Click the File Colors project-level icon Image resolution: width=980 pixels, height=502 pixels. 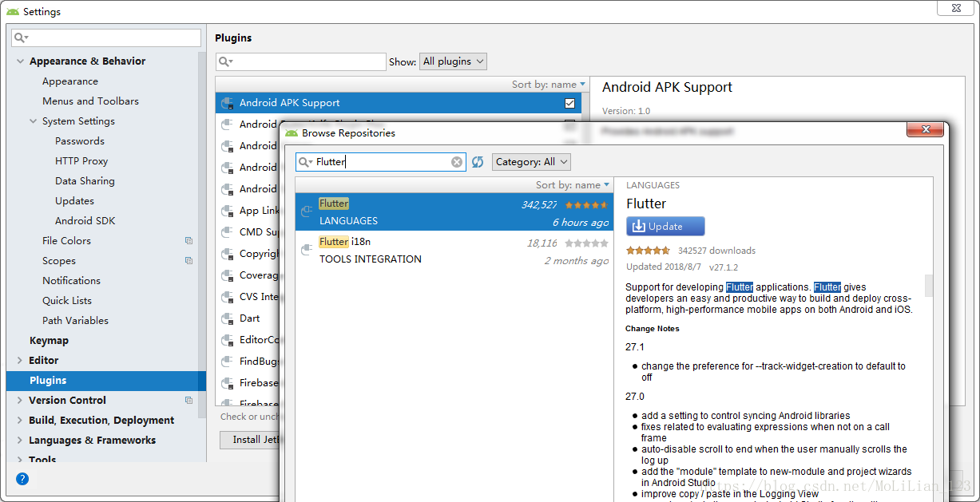pos(188,241)
